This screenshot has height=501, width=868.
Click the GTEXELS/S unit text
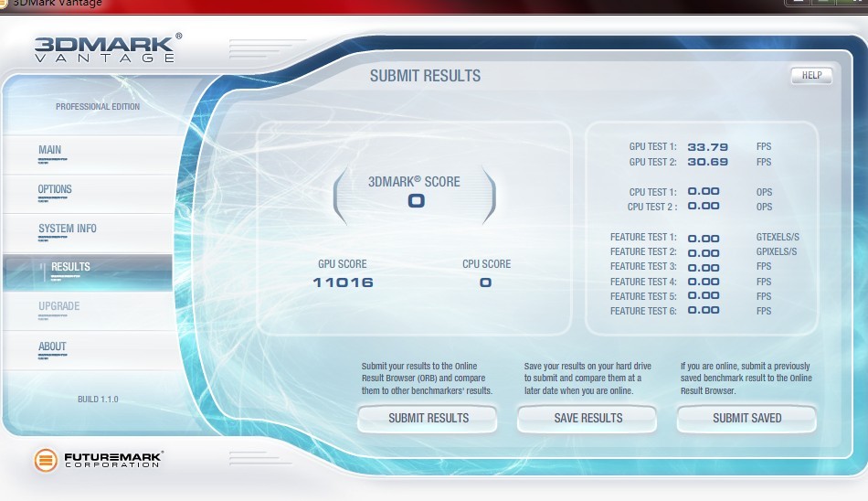[x=778, y=237]
